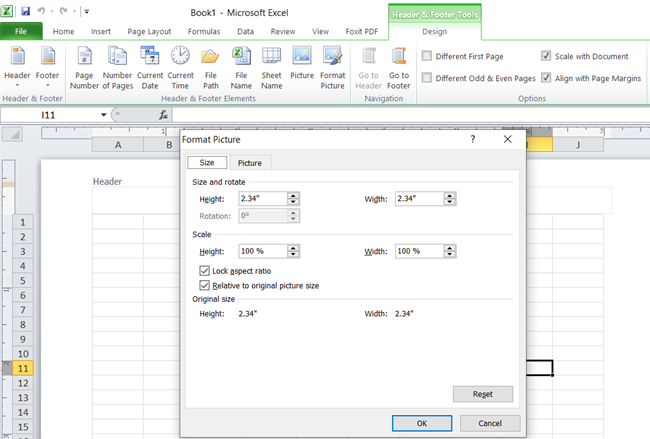
Task: Confirm dialog with OK button
Action: pos(421,423)
